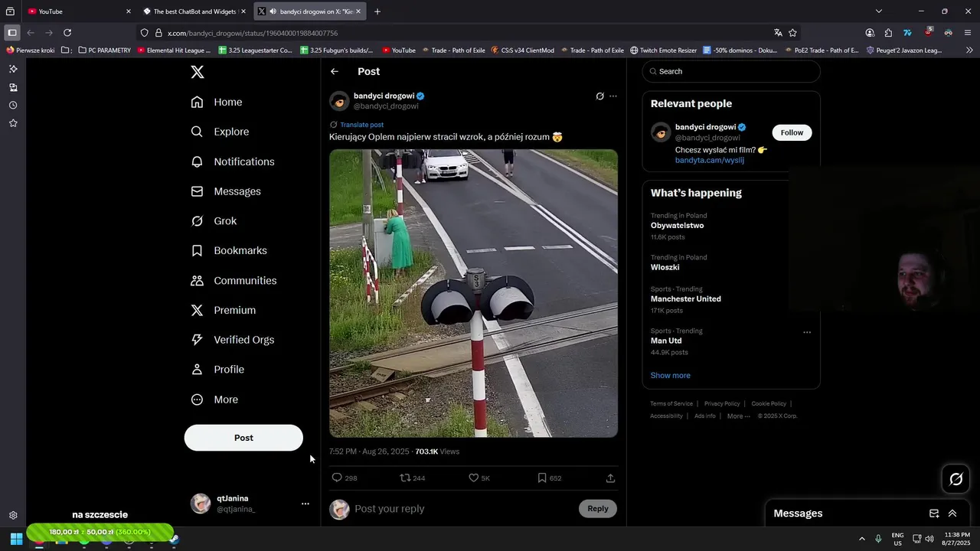Click the back arrow beside Post heading

point(335,71)
